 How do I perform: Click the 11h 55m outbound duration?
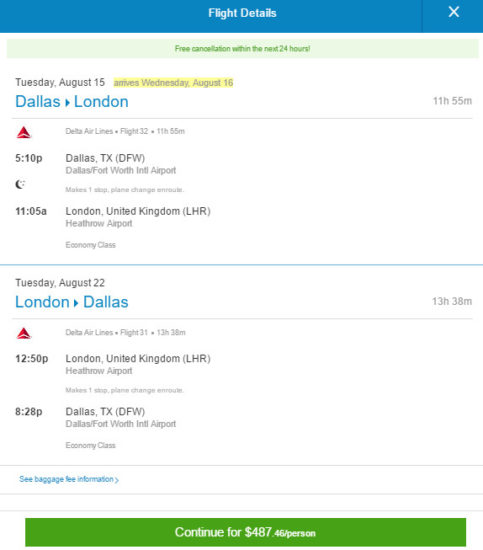coord(452,101)
